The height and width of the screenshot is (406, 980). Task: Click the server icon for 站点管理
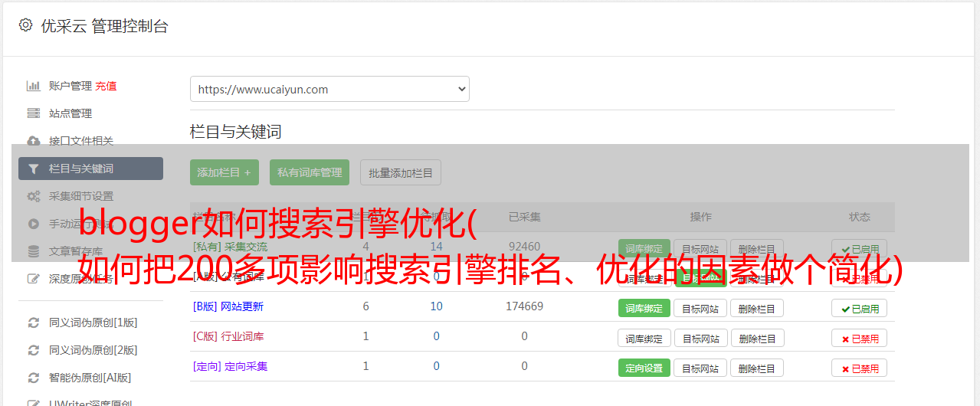point(33,113)
